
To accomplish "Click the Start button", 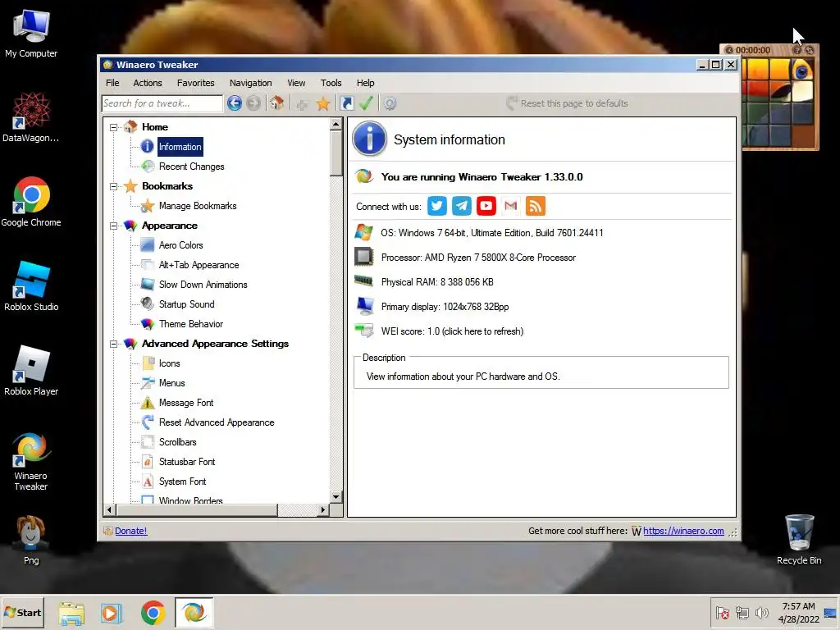I will pyautogui.click(x=22, y=613).
